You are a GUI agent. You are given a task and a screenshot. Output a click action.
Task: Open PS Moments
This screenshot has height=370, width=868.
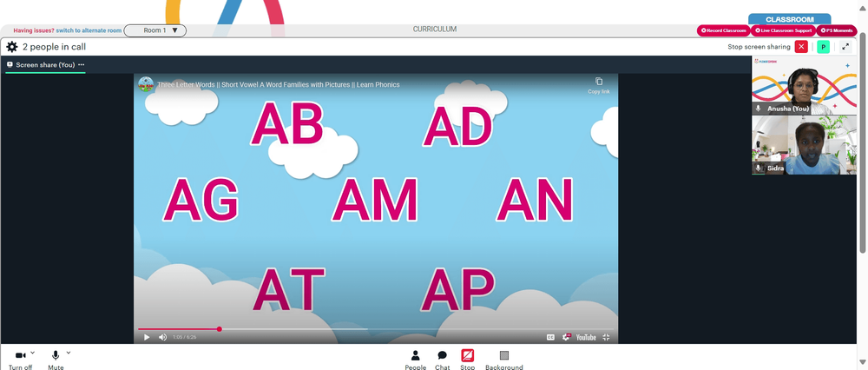(x=837, y=30)
